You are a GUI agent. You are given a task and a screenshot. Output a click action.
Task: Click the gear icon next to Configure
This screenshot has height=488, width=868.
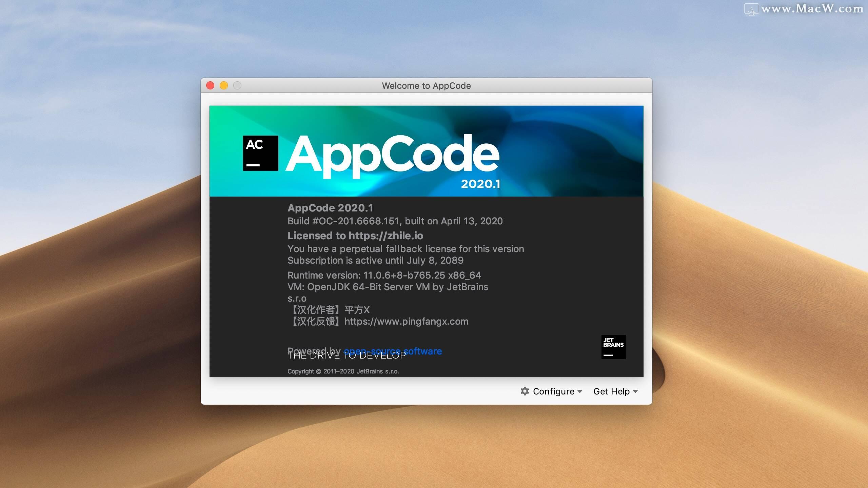tap(525, 391)
